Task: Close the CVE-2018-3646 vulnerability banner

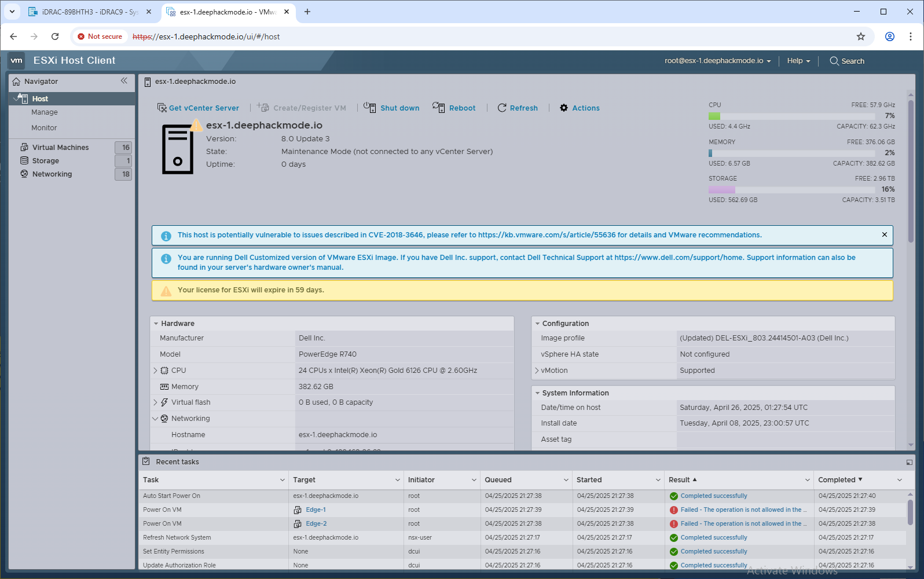Action: pos(885,234)
